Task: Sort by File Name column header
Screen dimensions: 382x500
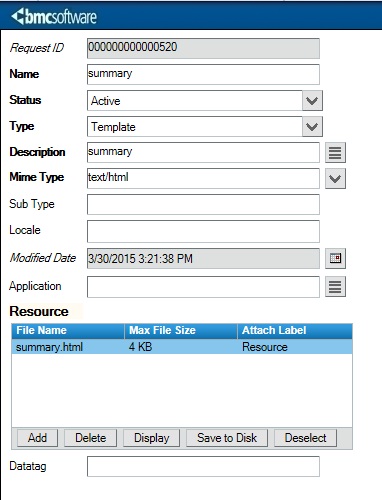Action: coord(68,330)
